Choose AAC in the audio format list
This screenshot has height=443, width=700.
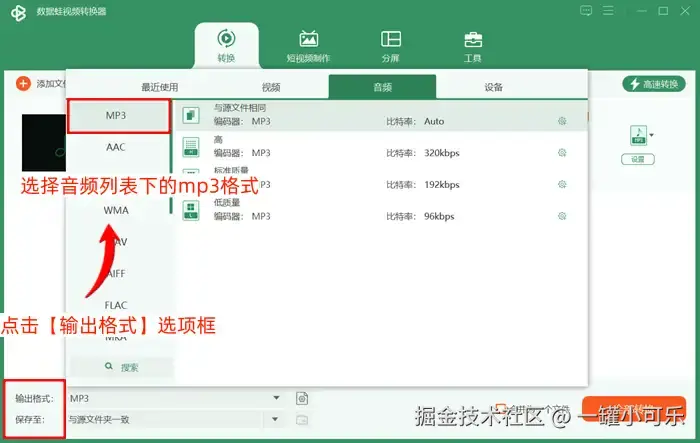click(x=116, y=147)
